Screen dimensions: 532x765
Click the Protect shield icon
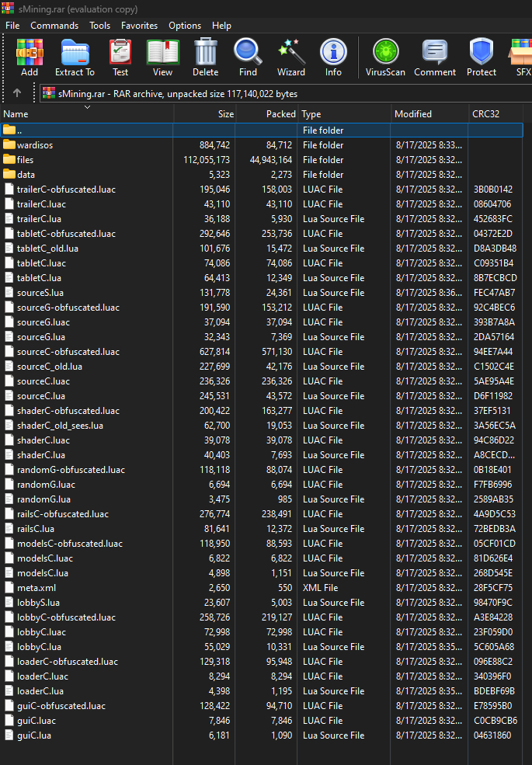(x=482, y=52)
